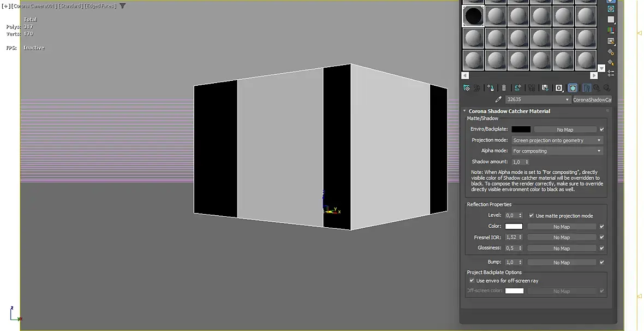Open the white reflection Color swatch

click(514, 226)
